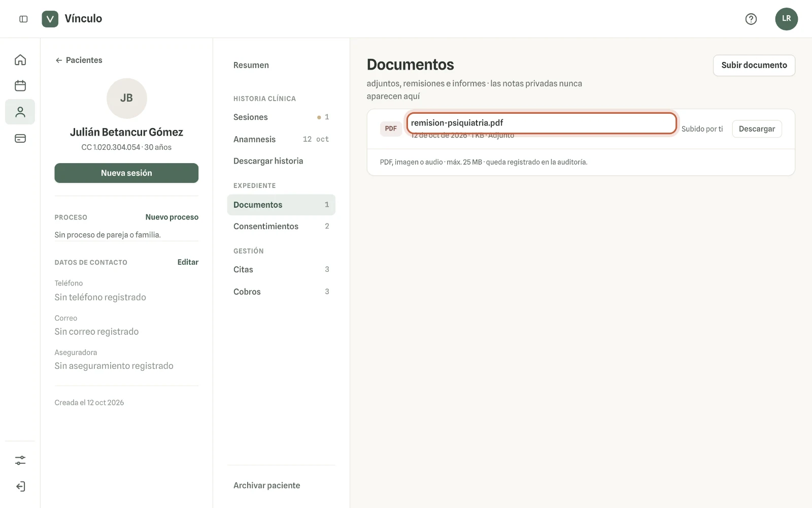Open the Cobros section

pyautogui.click(x=281, y=292)
